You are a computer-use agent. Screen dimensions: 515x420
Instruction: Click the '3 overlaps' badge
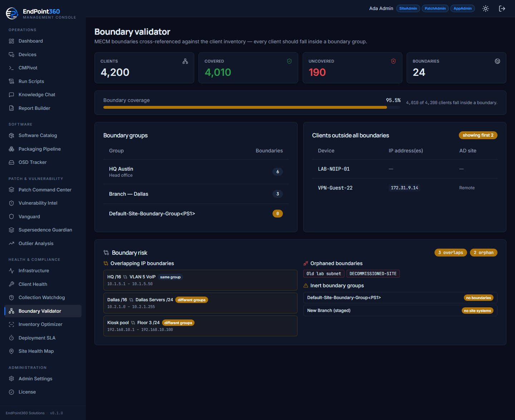[451, 253]
